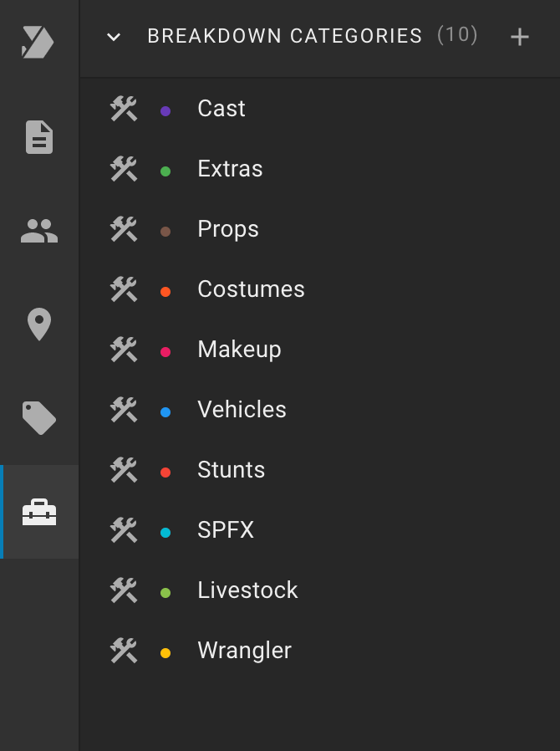Click the app logo in the sidebar
Screen dimensions: 560x751
[38, 42]
